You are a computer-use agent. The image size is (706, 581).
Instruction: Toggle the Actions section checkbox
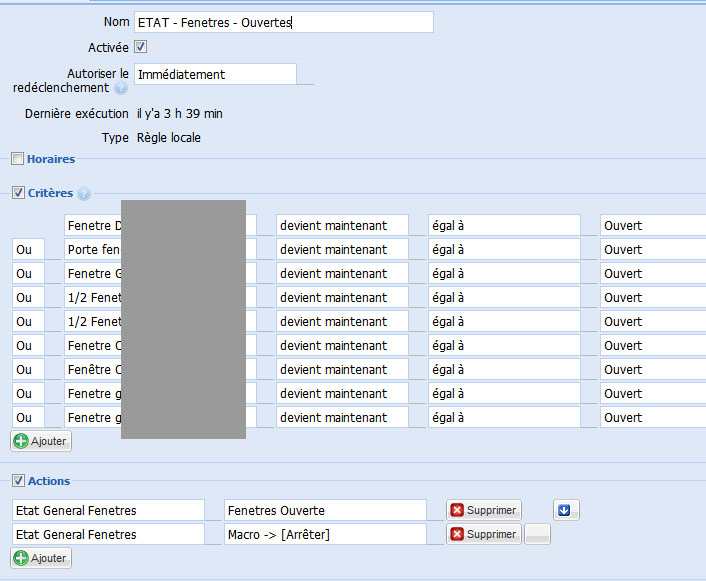point(18,481)
